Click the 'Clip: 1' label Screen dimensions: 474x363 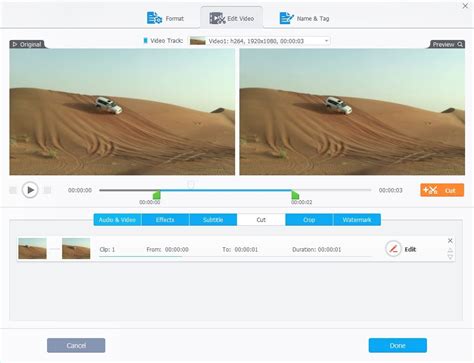(107, 249)
